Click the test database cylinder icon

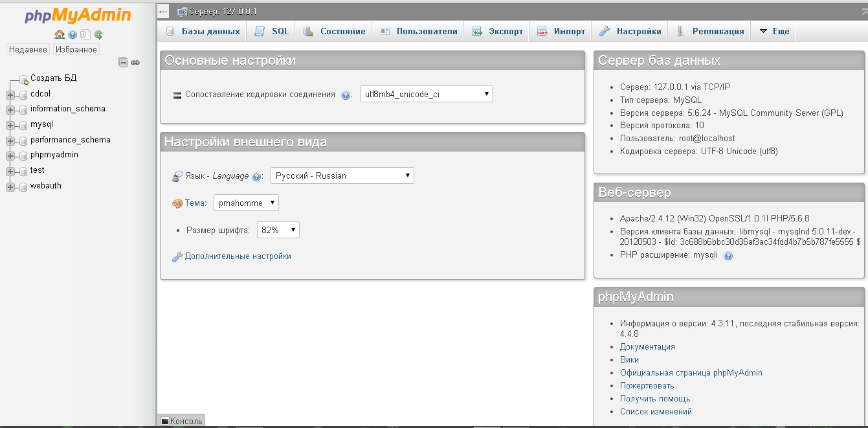click(x=24, y=171)
